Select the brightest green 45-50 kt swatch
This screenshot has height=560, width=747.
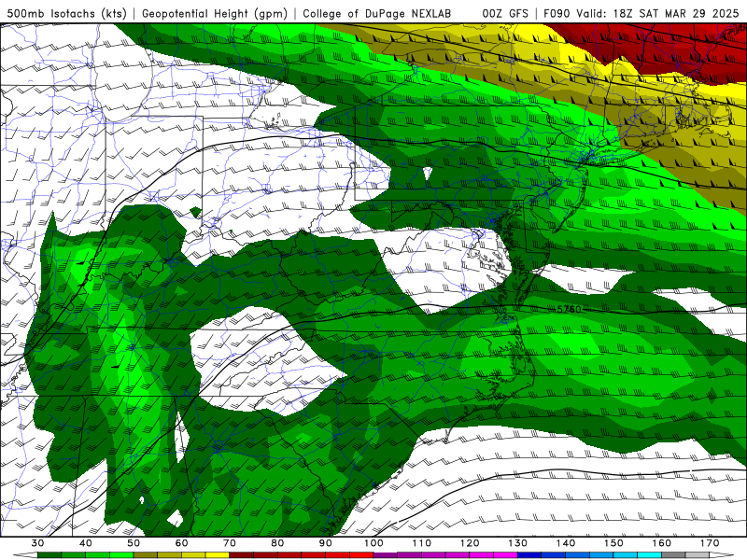click(121, 555)
